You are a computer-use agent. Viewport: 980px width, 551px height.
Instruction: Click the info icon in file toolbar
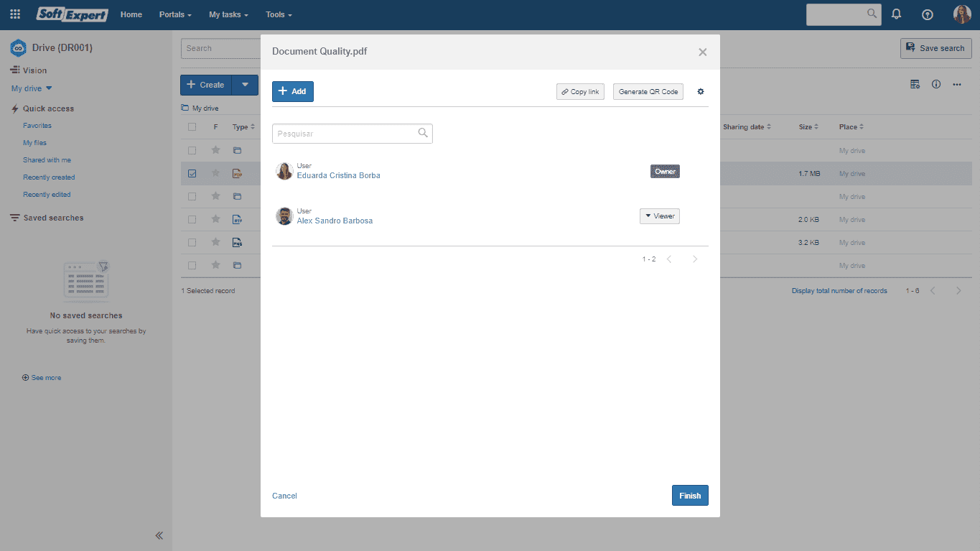point(936,84)
